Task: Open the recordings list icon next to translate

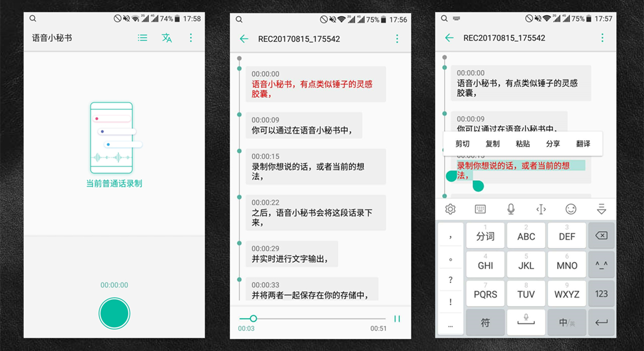Action: click(x=142, y=38)
